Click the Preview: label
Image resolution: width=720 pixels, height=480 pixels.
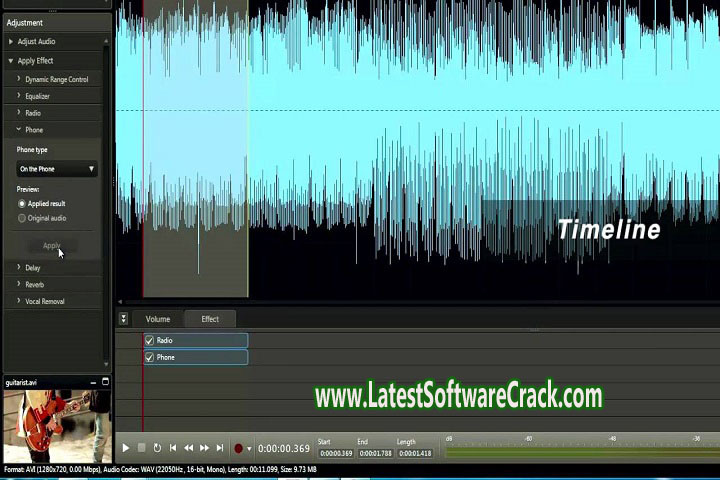(x=28, y=189)
